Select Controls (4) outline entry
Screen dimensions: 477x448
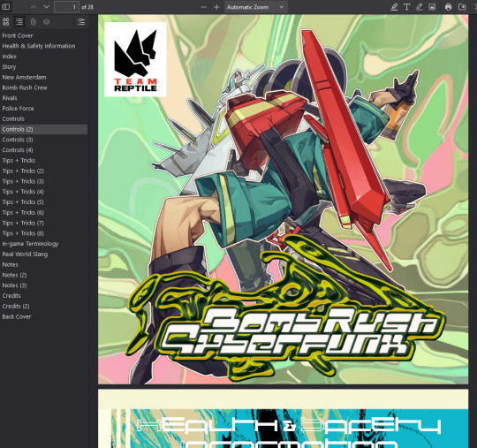point(18,150)
